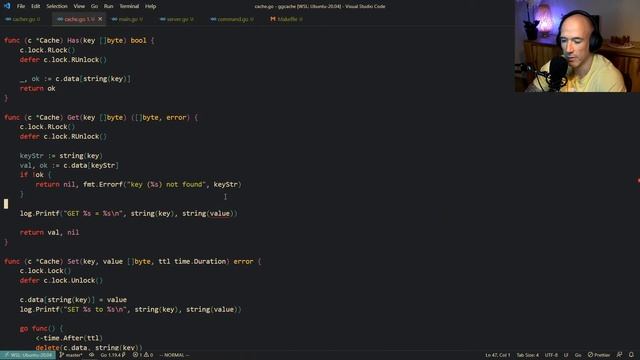Click the Makefile M file icon
The height and width of the screenshot is (360, 640).
pos(273,19)
